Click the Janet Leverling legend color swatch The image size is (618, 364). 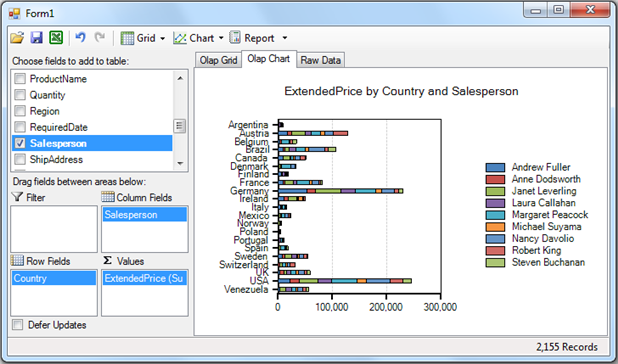(x=495, y=191)
